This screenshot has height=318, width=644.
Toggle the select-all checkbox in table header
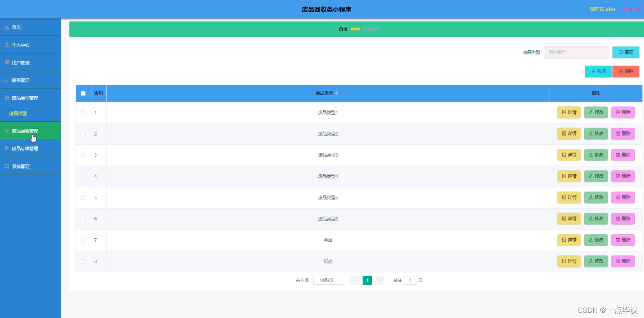83,94
